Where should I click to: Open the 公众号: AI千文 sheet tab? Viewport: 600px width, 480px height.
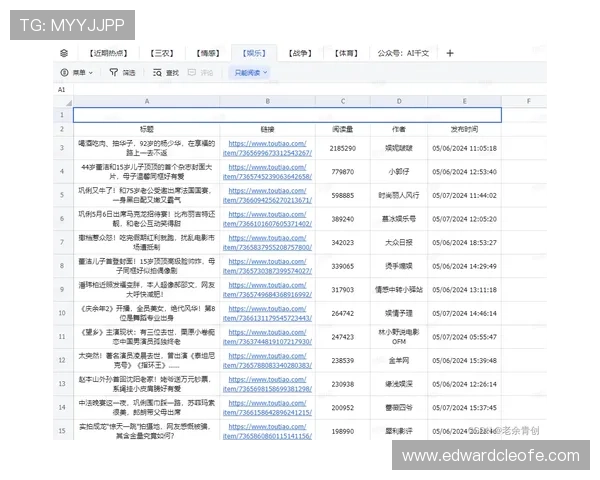[403, 53]
